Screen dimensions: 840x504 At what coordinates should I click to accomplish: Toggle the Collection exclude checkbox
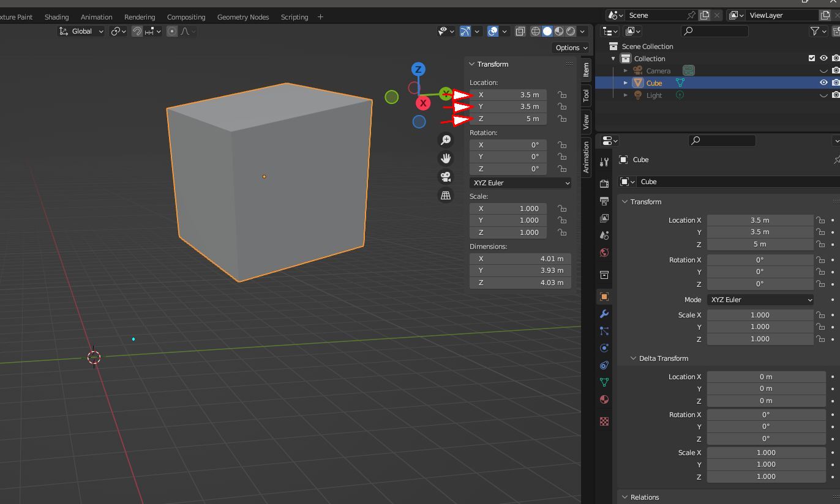point(812,58)
